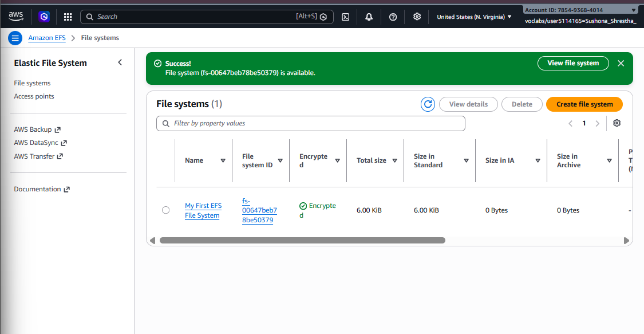This screenshot has height=334, width=644.
Task: Open the United States (N. Virginia) region dropdown
Action: coord(474,17)
